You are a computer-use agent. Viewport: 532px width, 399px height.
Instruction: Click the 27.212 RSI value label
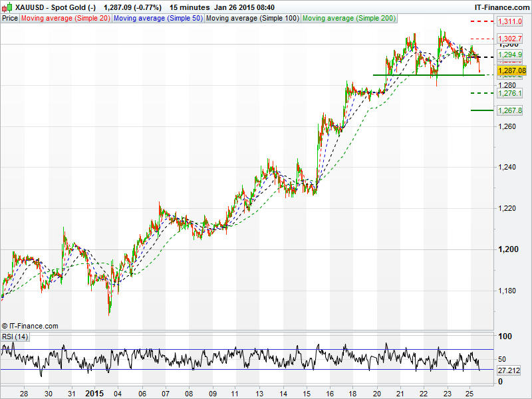coord(509,370)
